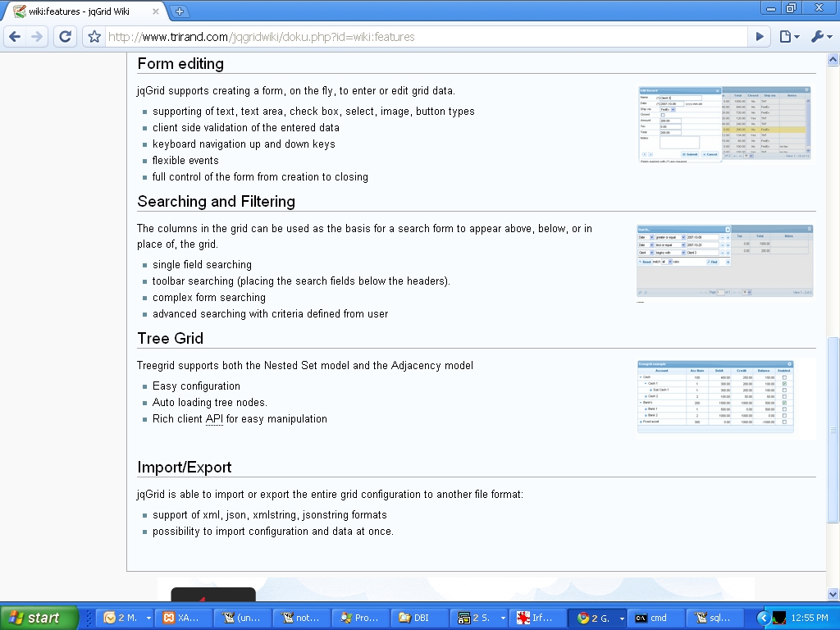The height and width of the screenshot is (630, 840).
Task: Expand hidden system tray icons arrow
Action: click(763, 618)
